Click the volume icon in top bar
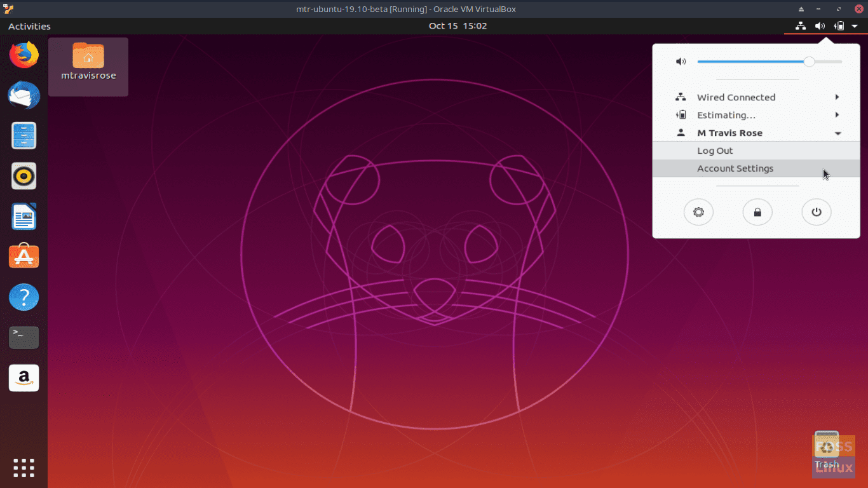Screen dimensions: 868x488 point(820,26)
